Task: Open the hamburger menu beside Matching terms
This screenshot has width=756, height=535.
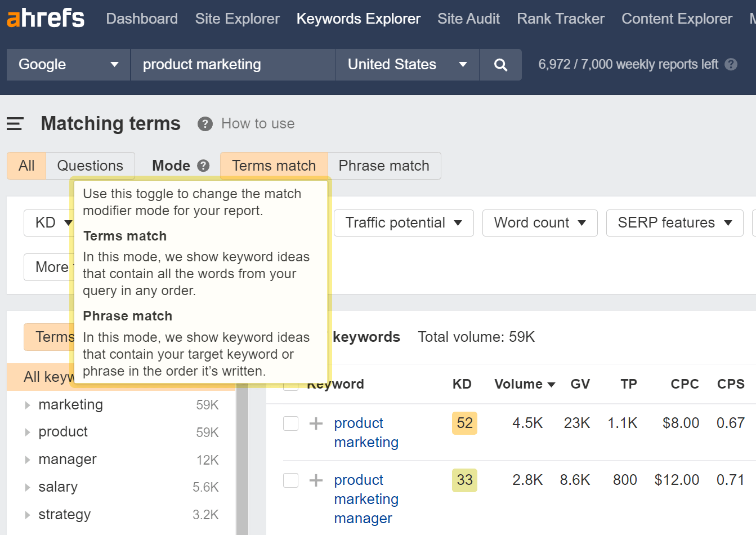Action: pos(15,123)
